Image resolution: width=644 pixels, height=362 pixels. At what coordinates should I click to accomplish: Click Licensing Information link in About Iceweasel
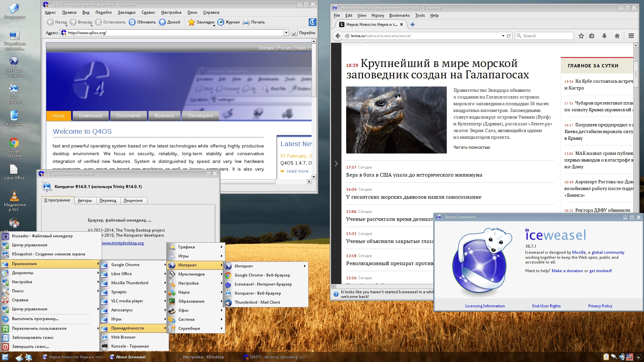pyautogui.click(x=485, y=306)
